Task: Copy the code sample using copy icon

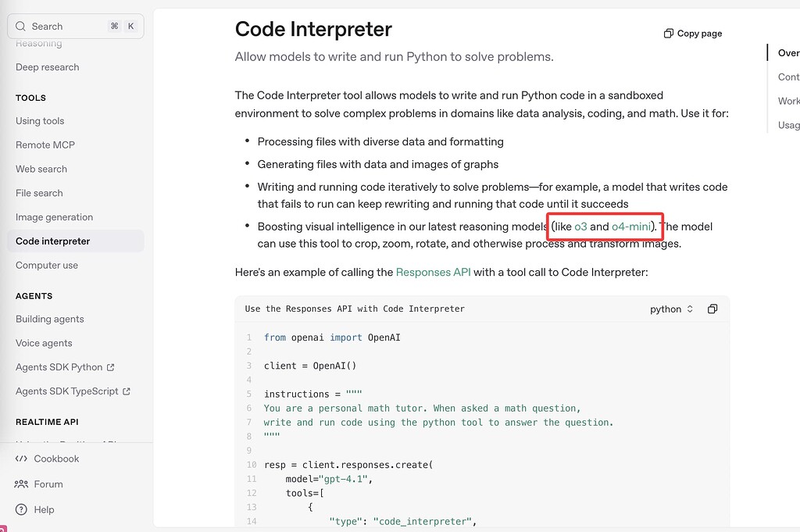Action: point(712,309)
